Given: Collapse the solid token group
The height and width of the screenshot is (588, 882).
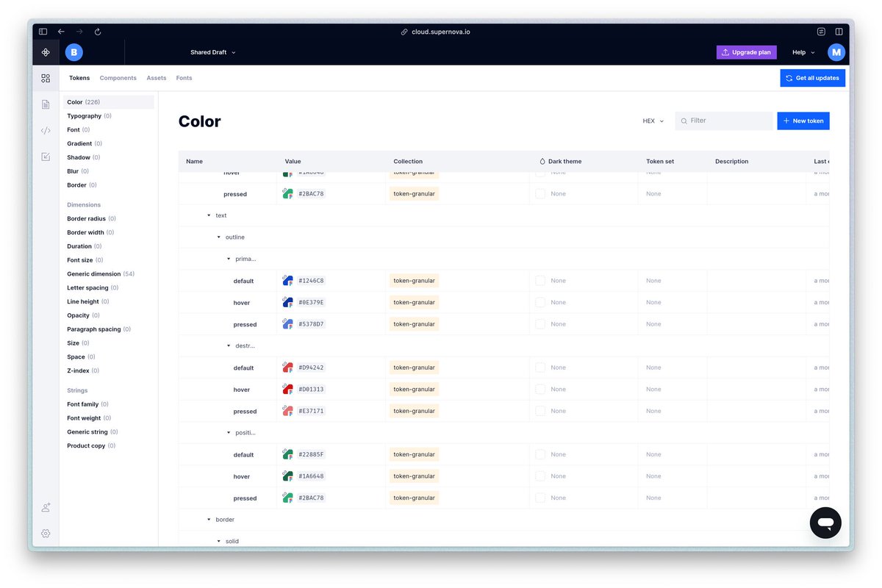Looking at the screenshot, I should pos(218,541).
